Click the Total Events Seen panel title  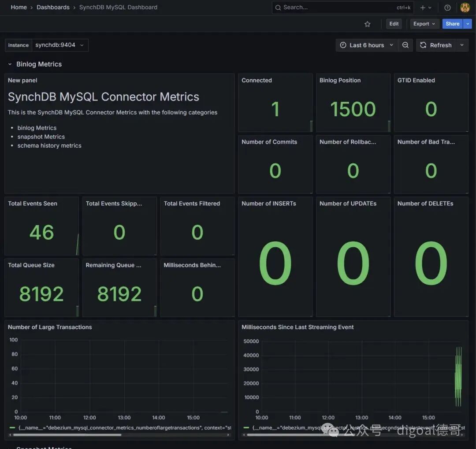[x=33, y=204]
